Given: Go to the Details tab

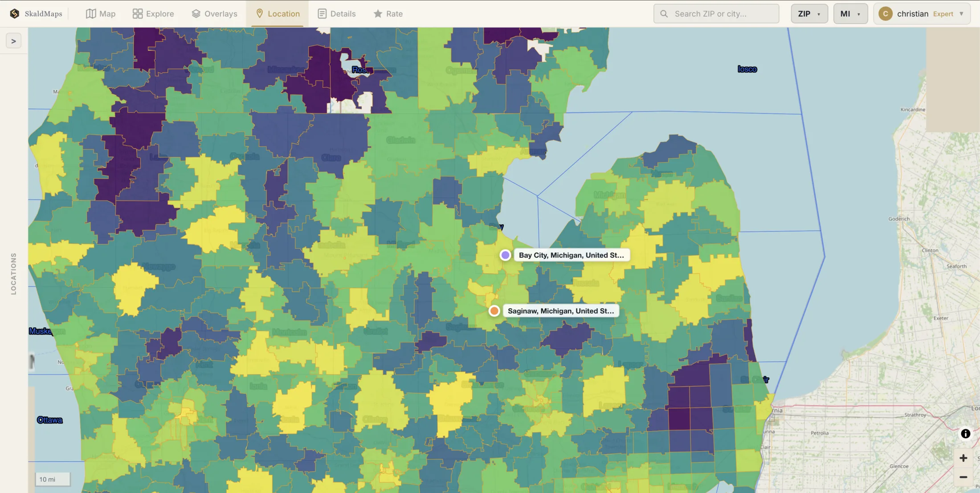Looking at the screenshot, I should (x=337, y=13).
